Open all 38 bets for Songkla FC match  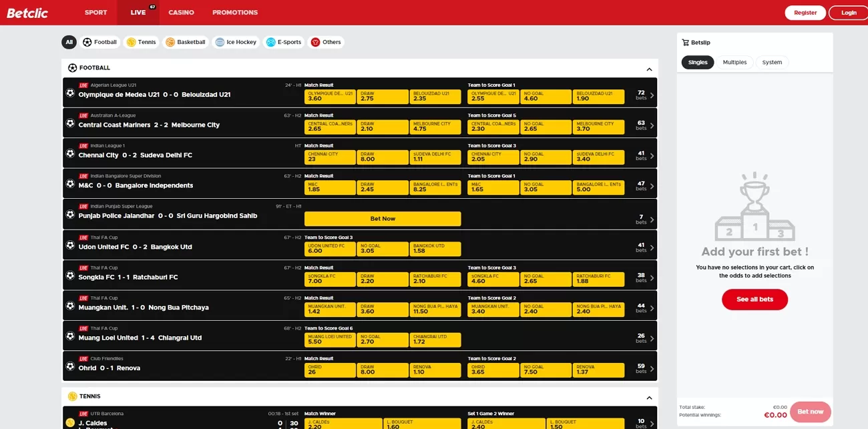coord(645,278)
